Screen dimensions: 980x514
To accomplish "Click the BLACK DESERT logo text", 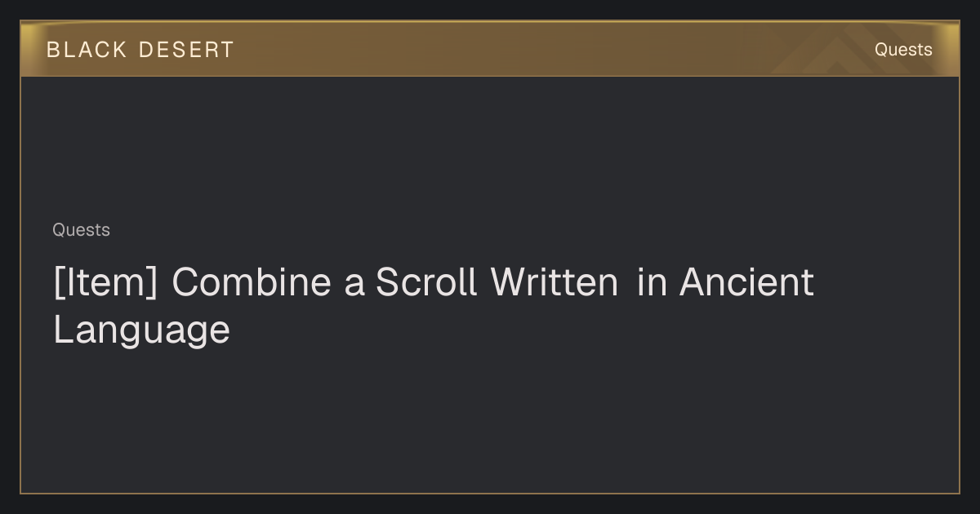I will click(140, 50).
